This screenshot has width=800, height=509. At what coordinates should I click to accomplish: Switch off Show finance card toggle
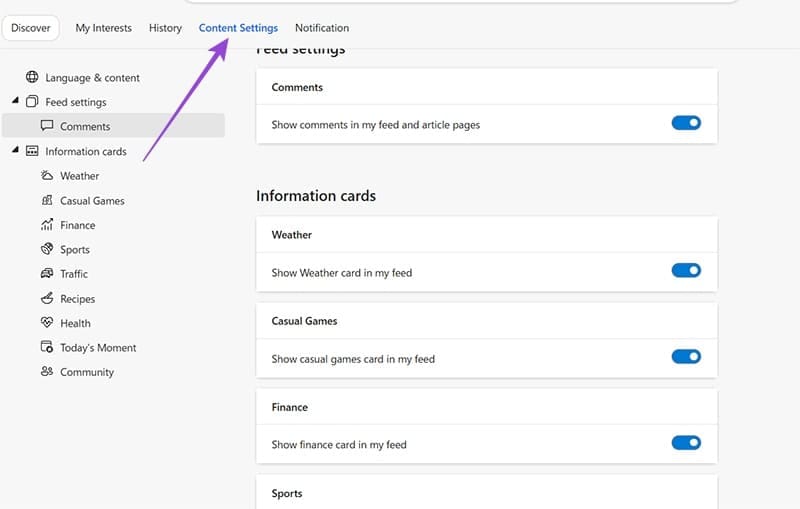click(686, 443)
